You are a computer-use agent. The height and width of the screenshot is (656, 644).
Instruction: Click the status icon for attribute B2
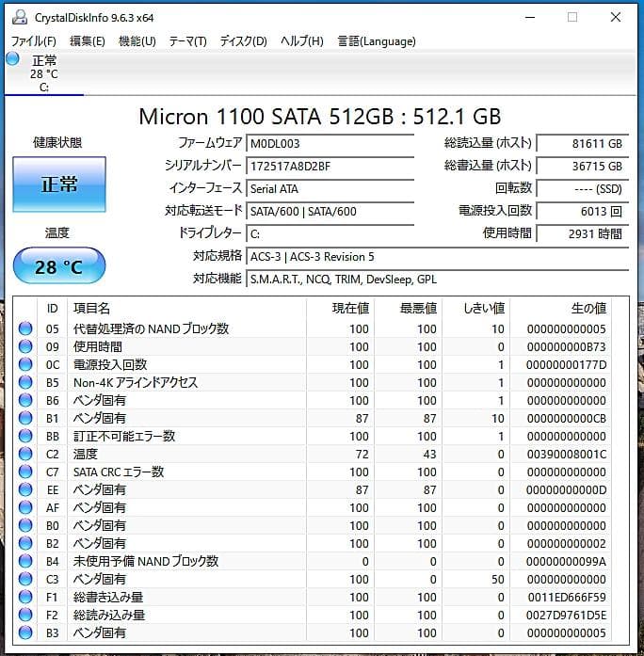25,543
